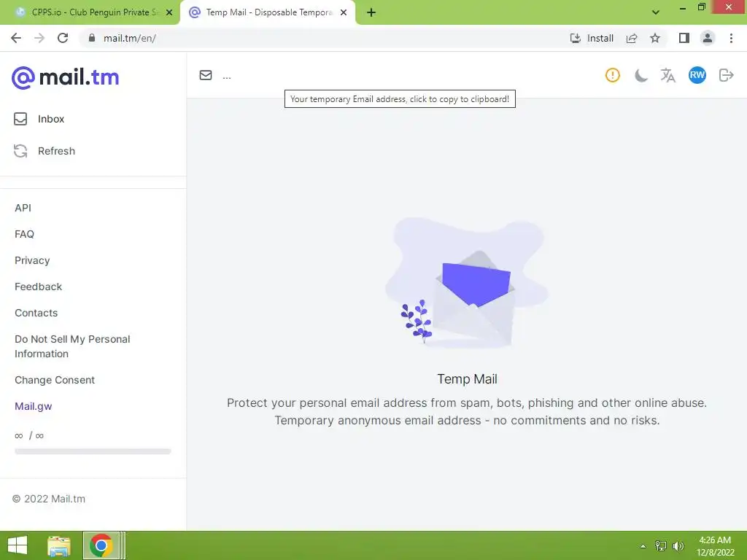The width and height of the screenshot is (747, 560).
Task: Open the API link
Action: [23, 208]
